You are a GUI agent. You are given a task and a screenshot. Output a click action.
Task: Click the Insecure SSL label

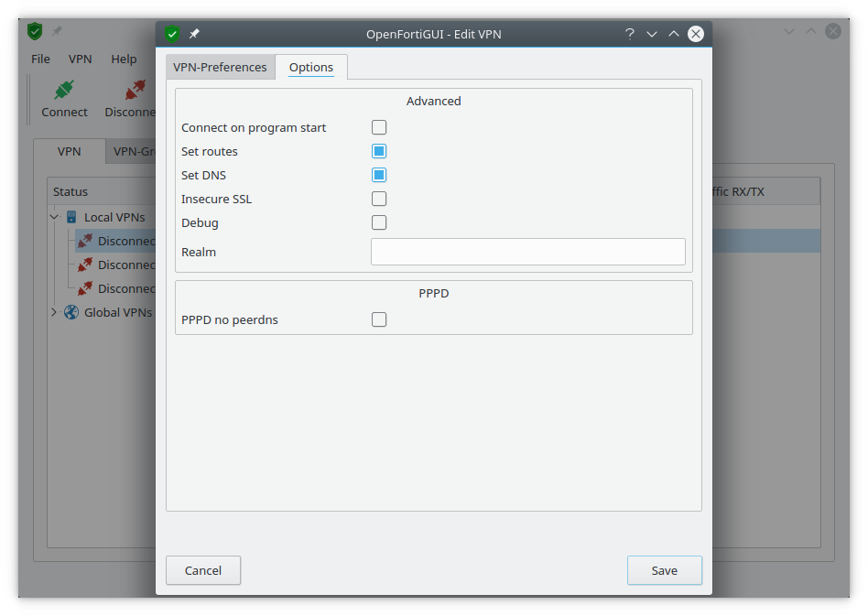216,199
